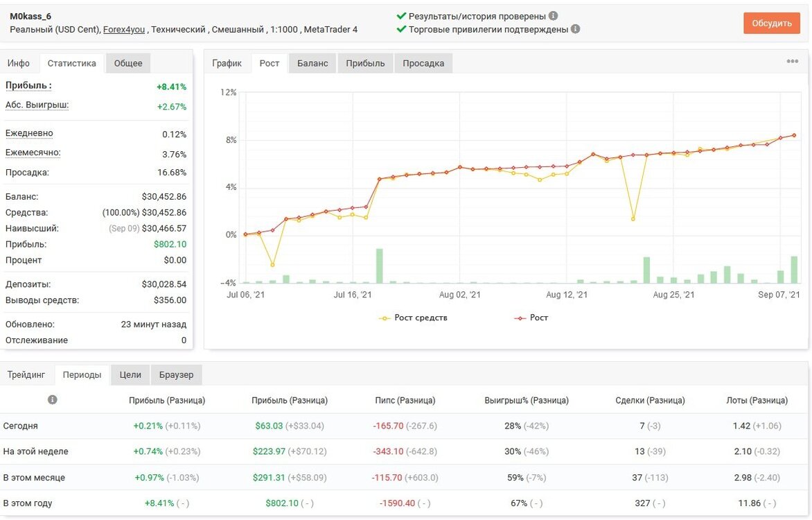Image resolution: width=812 pixels, height=520 pixels.
Task: Select the Цели tab
Action: pos(130,375)
